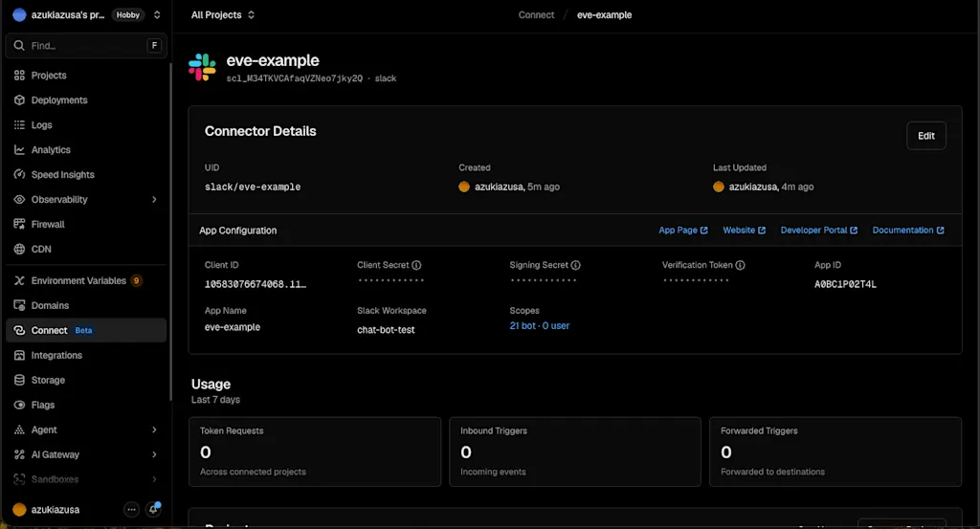980x529 pixels.
Task: Open the Integrations icon
Action: coord(19,355)
